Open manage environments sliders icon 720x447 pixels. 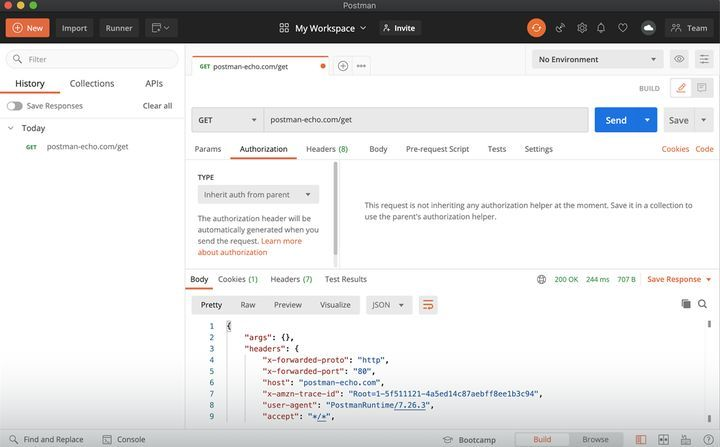tap(703, 59)
